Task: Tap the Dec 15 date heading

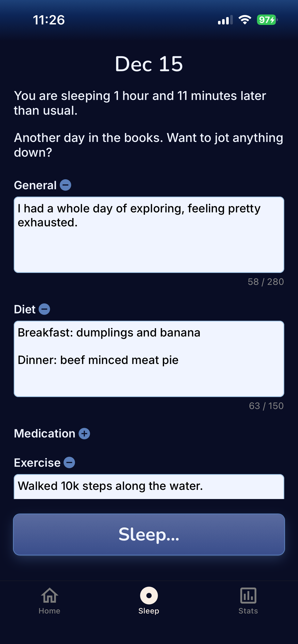Action: 149,64
